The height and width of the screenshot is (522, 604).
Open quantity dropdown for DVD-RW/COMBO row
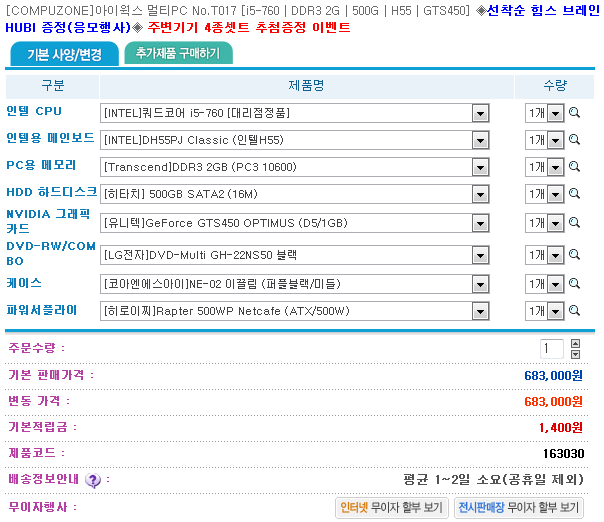(545, 255)
